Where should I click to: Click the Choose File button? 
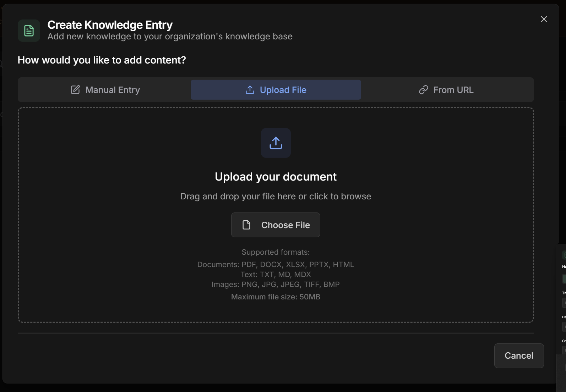(276, 225)
